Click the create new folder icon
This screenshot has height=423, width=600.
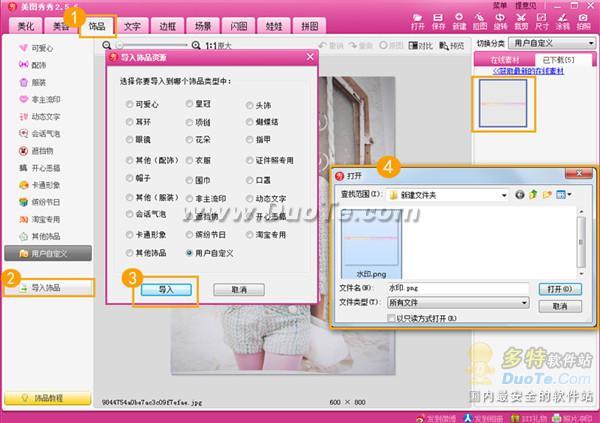pos(548,193)
